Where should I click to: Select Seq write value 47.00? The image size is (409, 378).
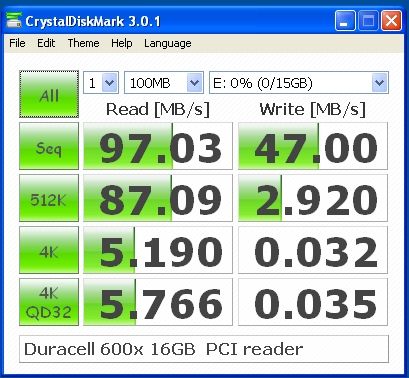[313, 146]
